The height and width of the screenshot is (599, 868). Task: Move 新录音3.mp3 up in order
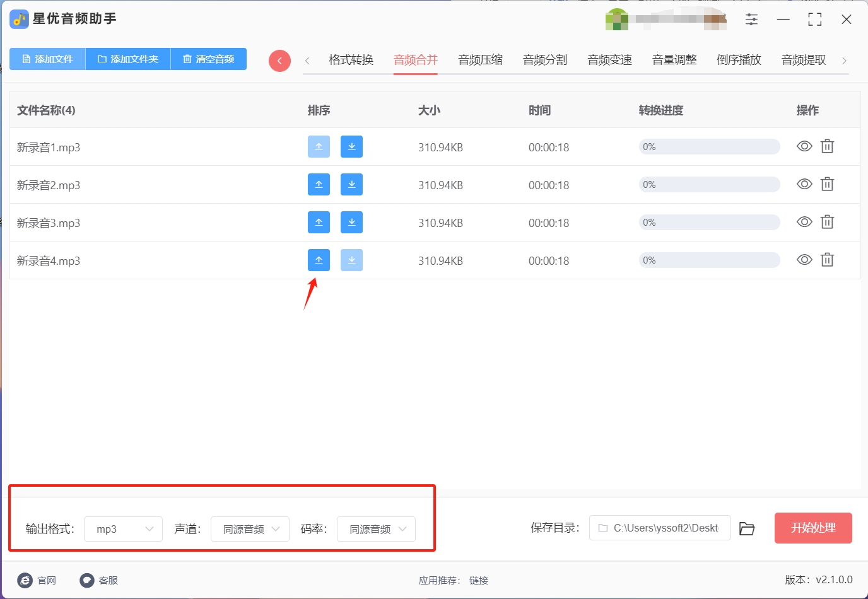coord(319,222)
